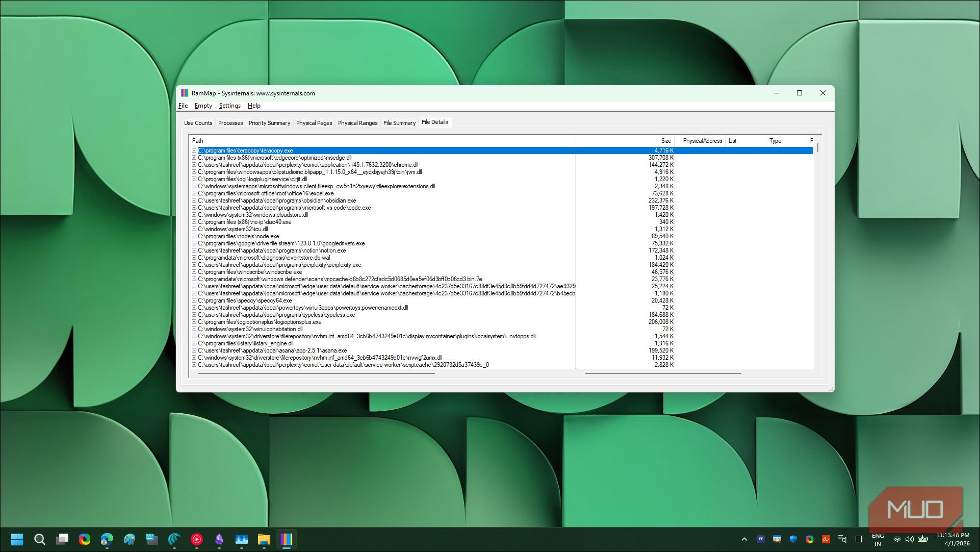Select the eventstore.db-wal path row
The height and width of the screenshot is (552, 980).
264,258
